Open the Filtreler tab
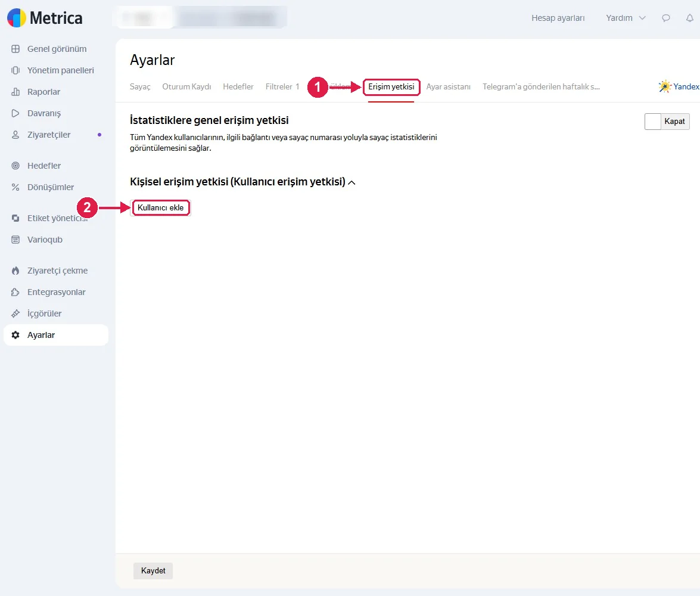The height and width of the screenshot is (596, 700). 282,86
